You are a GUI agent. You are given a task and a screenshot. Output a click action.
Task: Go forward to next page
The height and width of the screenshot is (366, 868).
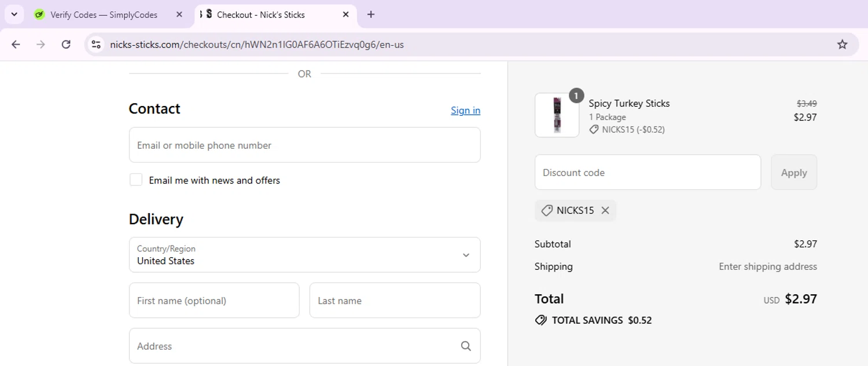click(41, 45)
